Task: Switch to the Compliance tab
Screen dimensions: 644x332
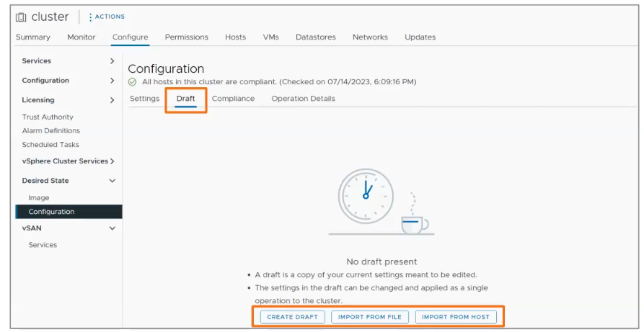Action: [x=233, y=99]
